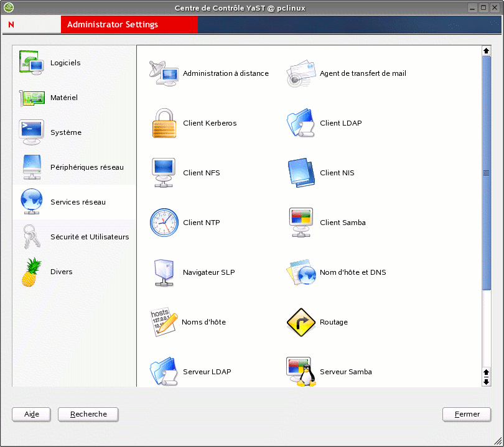Minimize the YaST window
The width and height of the screenshot is (504, 447).
click(472, 7)
